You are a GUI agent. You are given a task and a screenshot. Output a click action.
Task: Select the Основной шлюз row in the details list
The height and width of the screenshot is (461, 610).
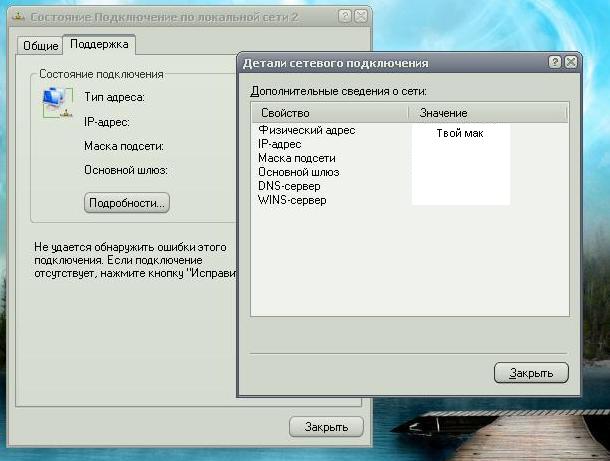pyautogui.click(x=298, y=172)
